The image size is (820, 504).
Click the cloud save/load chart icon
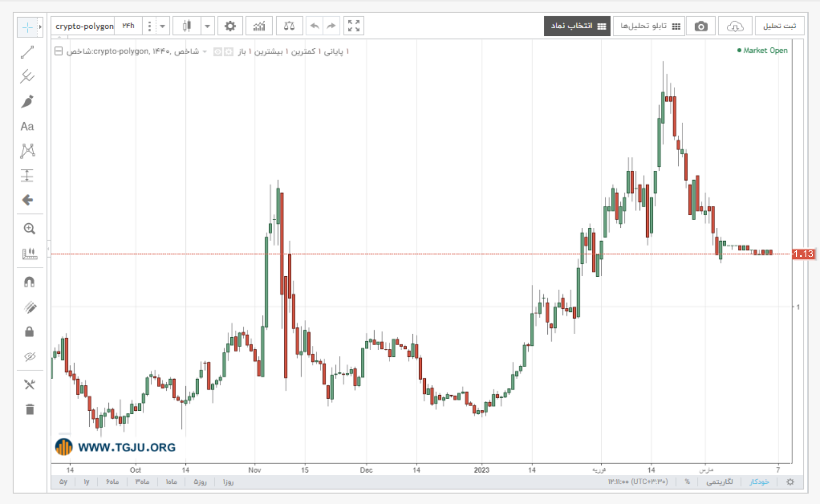735,26
